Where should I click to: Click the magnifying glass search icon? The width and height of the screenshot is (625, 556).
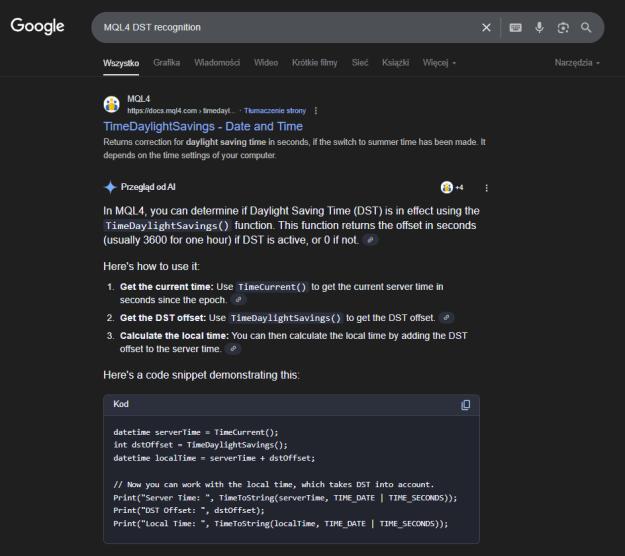[586, 28]
